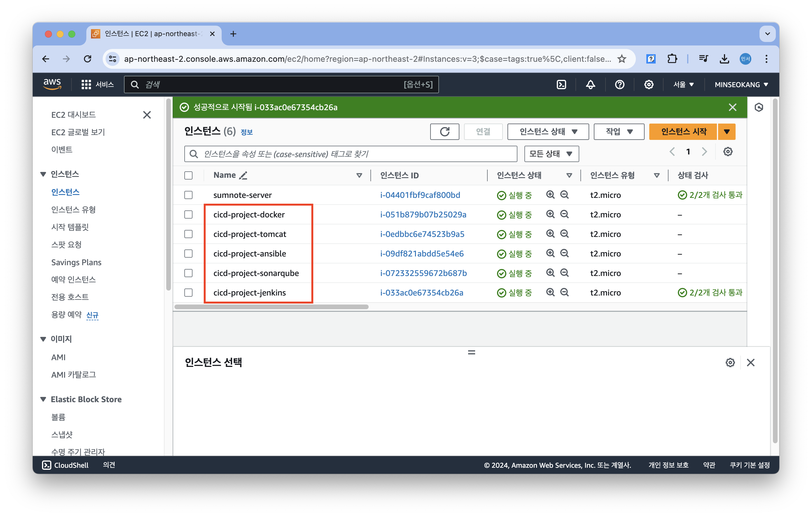
Task: Go to AMI in the sidebar
Action: [58, 357]
